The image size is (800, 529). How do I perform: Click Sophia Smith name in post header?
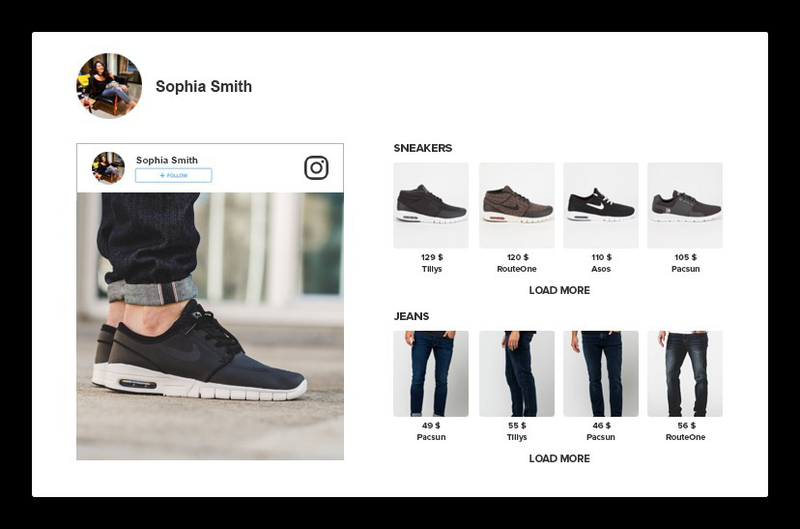(x=167, y=160)
